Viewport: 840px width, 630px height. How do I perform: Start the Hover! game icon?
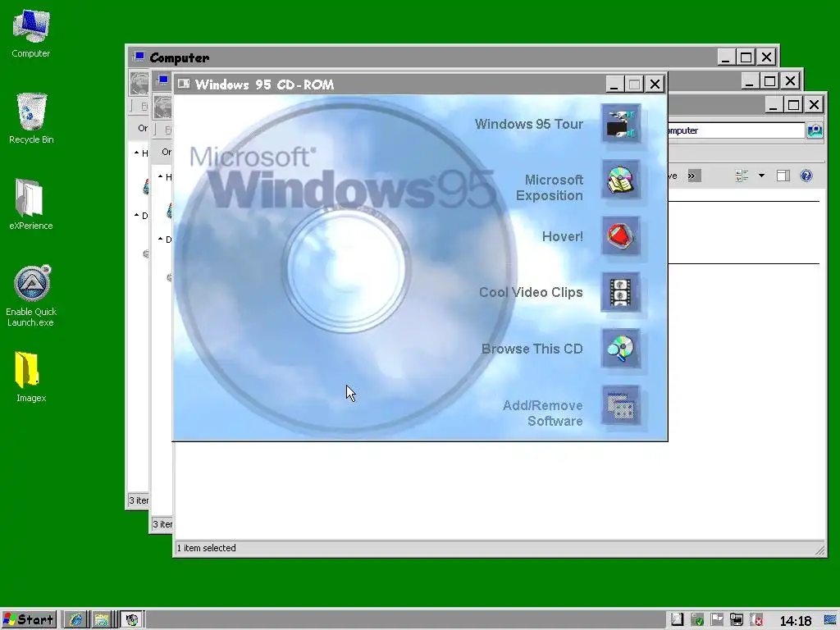[620, 236]
